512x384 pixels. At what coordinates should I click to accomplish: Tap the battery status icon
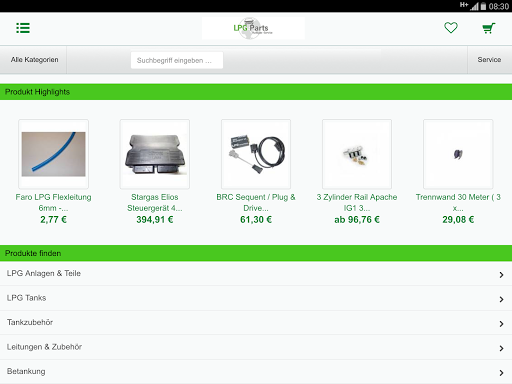(483, 6)
